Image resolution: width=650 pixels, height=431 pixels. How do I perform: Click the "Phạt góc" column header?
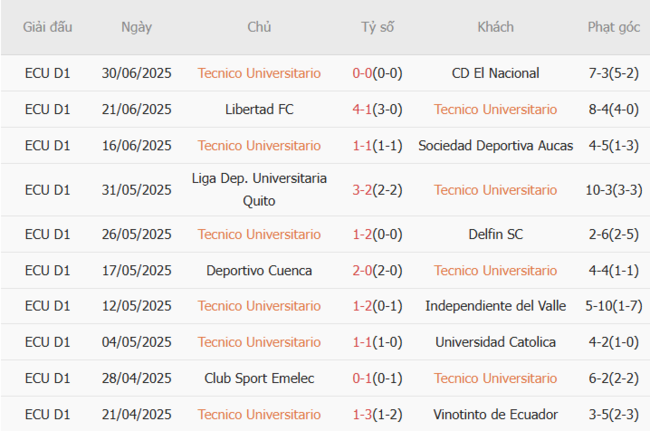click(x=614, y=27)
